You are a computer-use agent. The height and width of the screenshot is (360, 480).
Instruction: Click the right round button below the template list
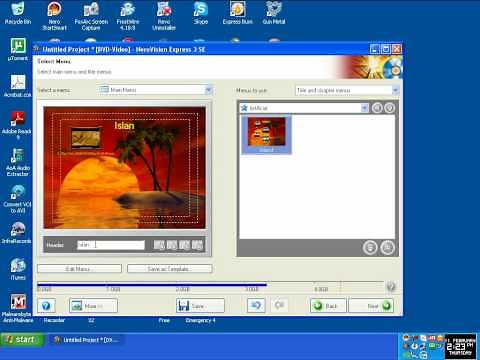coord(387,248)
